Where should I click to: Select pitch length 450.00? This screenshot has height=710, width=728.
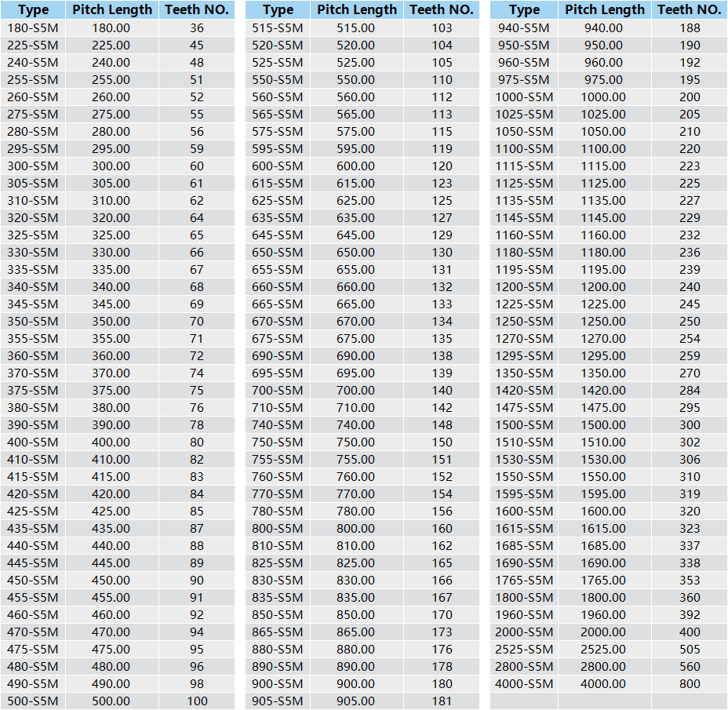[111, 581]
